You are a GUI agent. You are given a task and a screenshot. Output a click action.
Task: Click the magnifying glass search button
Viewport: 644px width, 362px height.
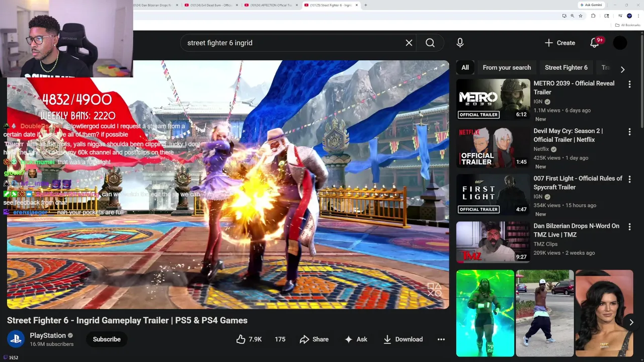[x=430, y=43]
